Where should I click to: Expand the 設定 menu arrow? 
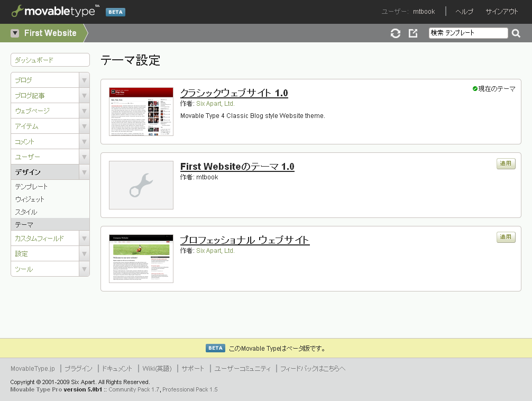coord(84,253)
